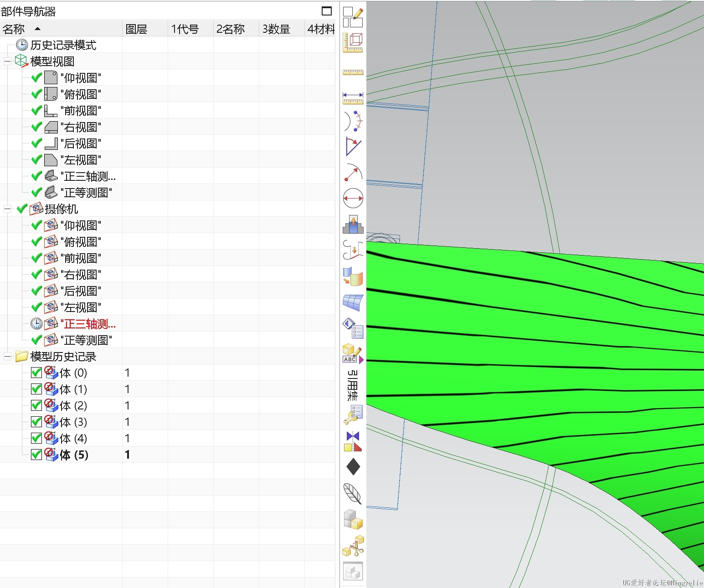This screenshot has width=704, height=588.
Task: Select the red "正三轴测" camera item
Action: (x=88, y=324)
